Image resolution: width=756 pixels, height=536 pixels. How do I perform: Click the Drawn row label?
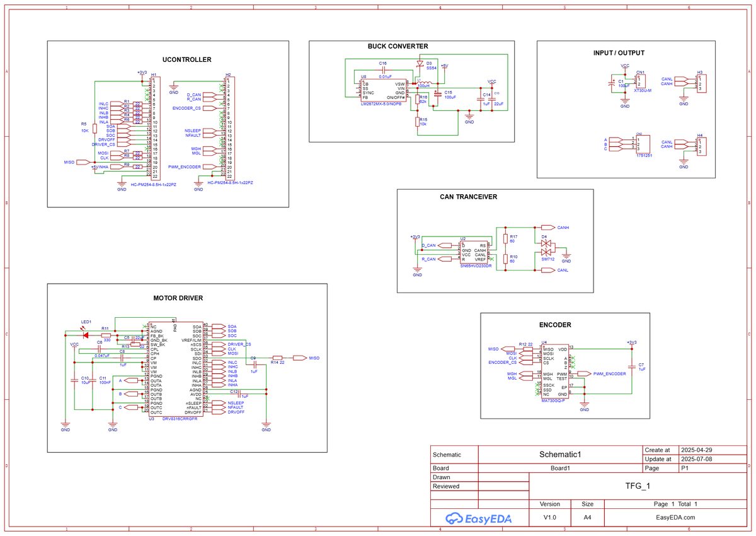(x=442, y=477)
